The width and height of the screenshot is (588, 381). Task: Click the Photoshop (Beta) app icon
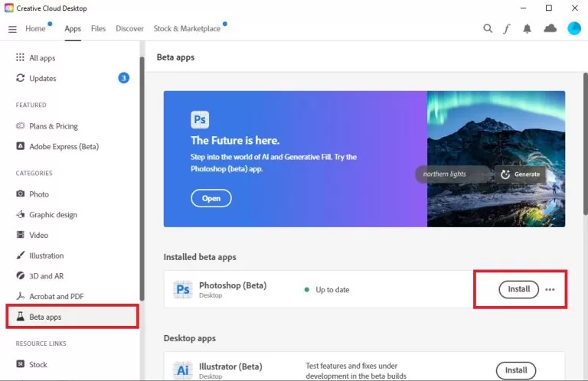182,290
